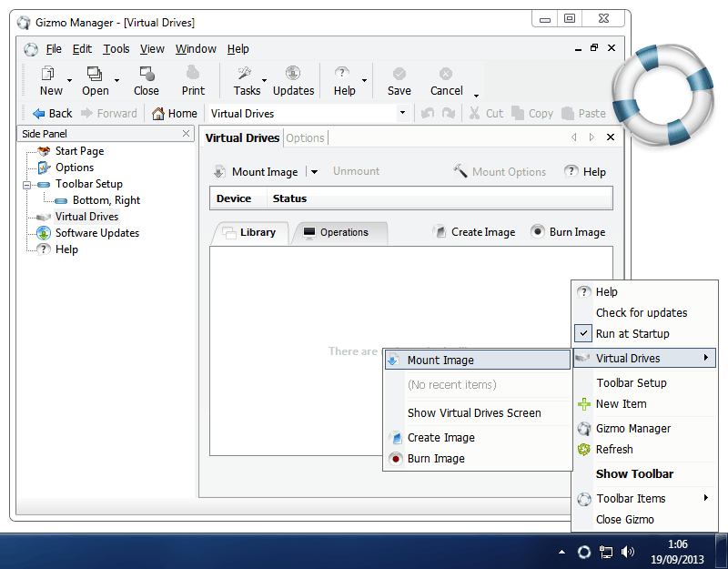Choose Check for updates in tray menu
The image size is (728, 569).
click(x=645, y=312)
